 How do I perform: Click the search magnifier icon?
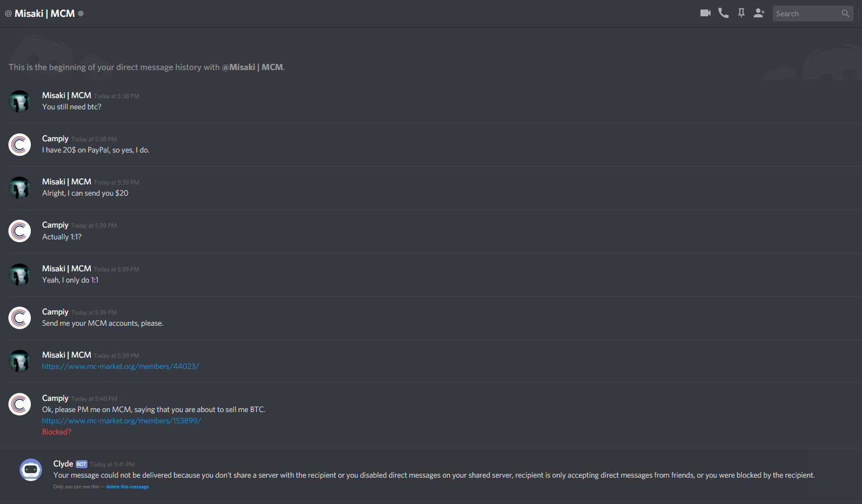[846, 13]
